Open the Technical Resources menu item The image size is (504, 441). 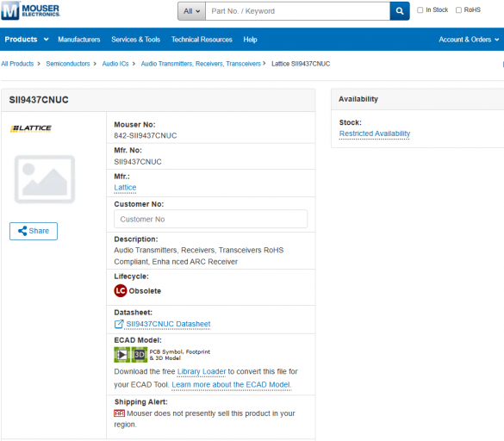pos(202,40)
